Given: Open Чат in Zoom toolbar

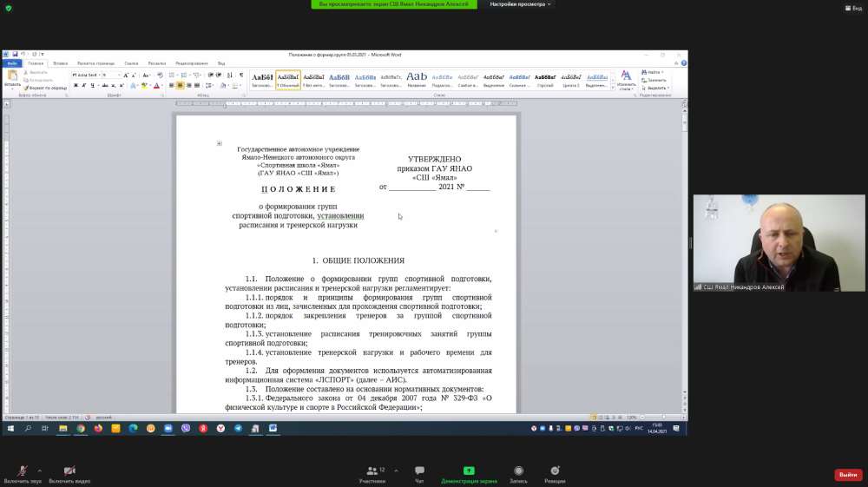Looking at the screenshot, I should click(x=419, y=474).
